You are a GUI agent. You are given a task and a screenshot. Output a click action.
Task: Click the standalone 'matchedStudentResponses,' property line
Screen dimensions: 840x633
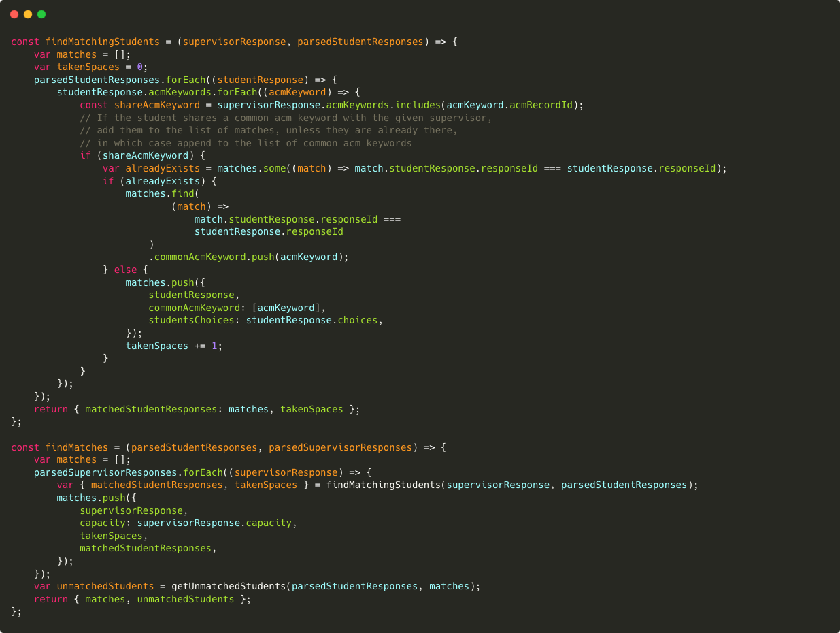coord(148,548)
